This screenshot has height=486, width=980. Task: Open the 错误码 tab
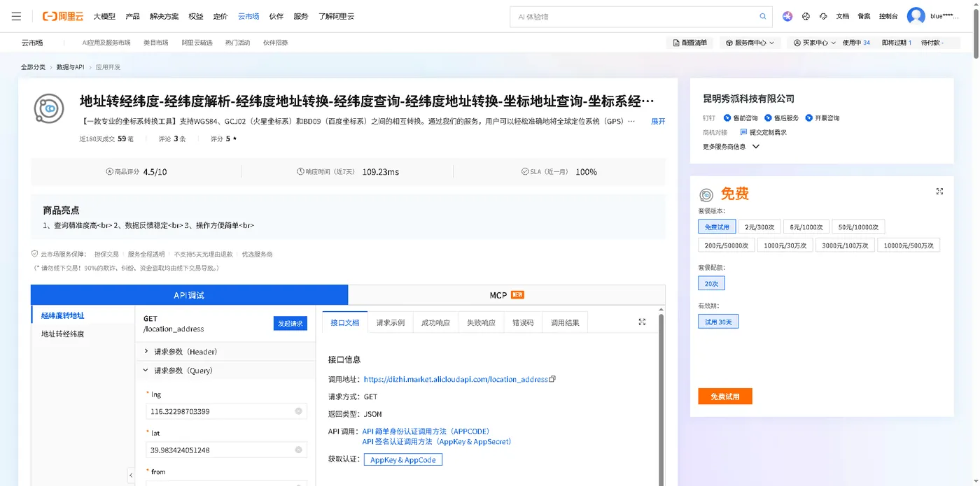pyautogui.click(x=523, y=322)
